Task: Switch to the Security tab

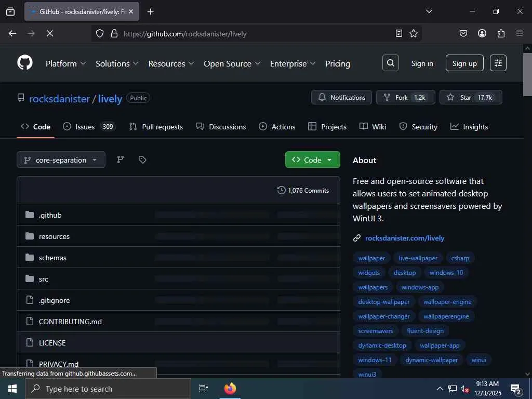Action: [x=418, y=127]
